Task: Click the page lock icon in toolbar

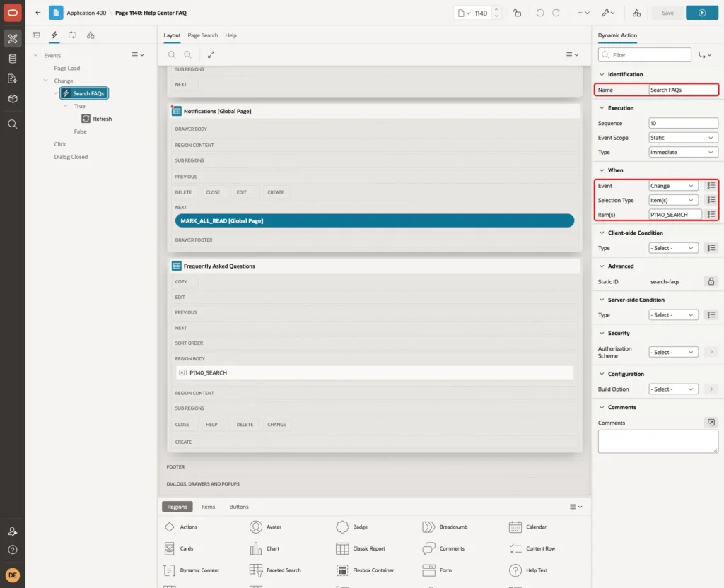Action: [517, 13]
